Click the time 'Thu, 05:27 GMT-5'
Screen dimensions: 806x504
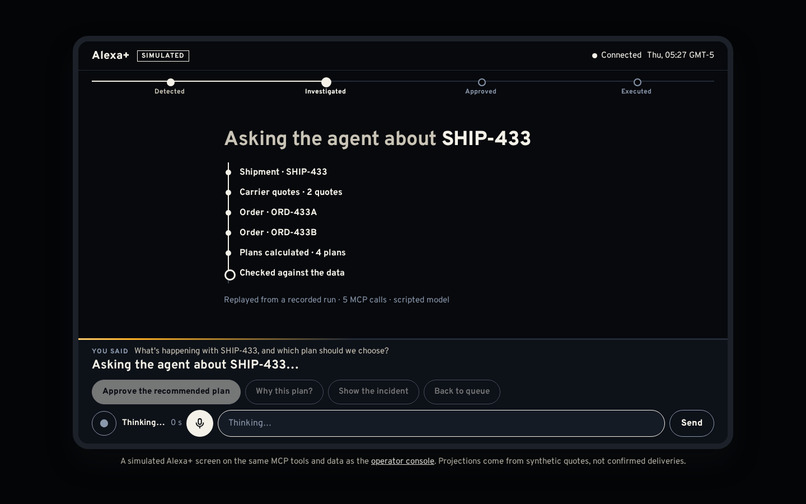coord(680,55)
